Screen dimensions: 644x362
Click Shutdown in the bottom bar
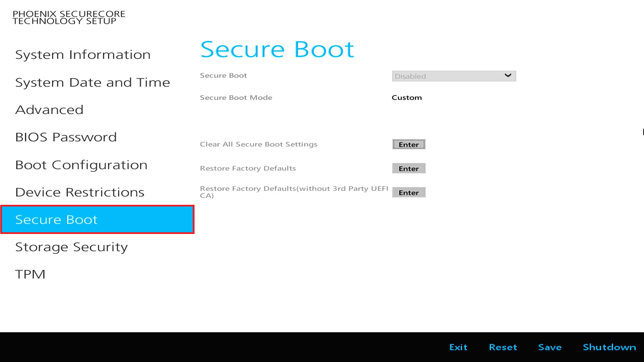pyautogui.click(x=609, y=347)
